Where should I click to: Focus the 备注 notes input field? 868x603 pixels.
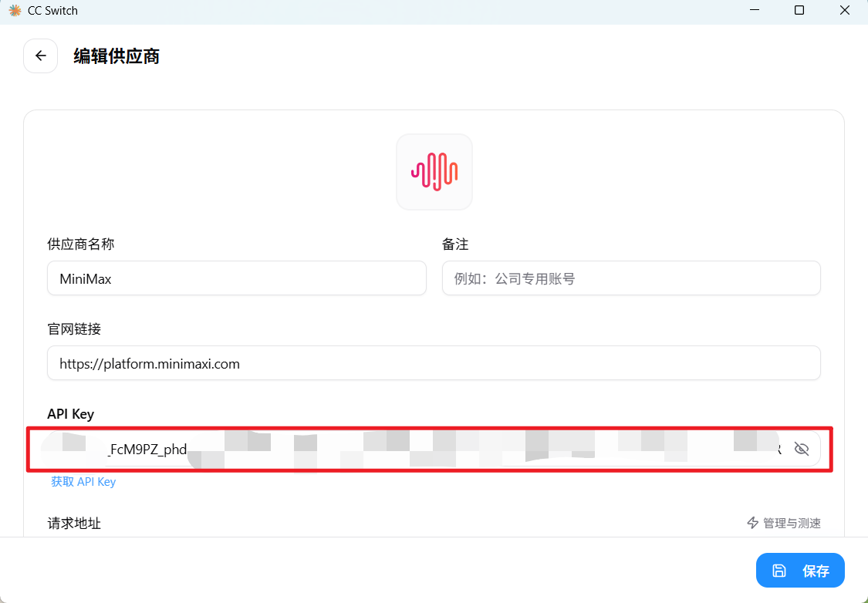(x=631, y=278)
